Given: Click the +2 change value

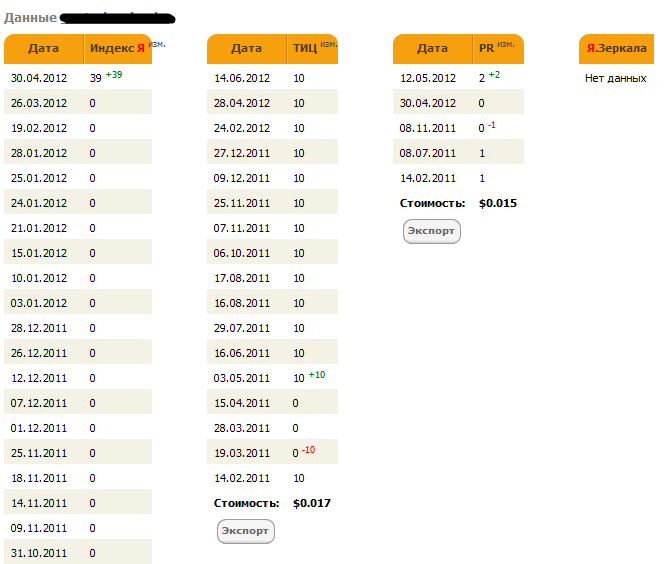Looking at the screenshot, I should (x=494, y=75).
